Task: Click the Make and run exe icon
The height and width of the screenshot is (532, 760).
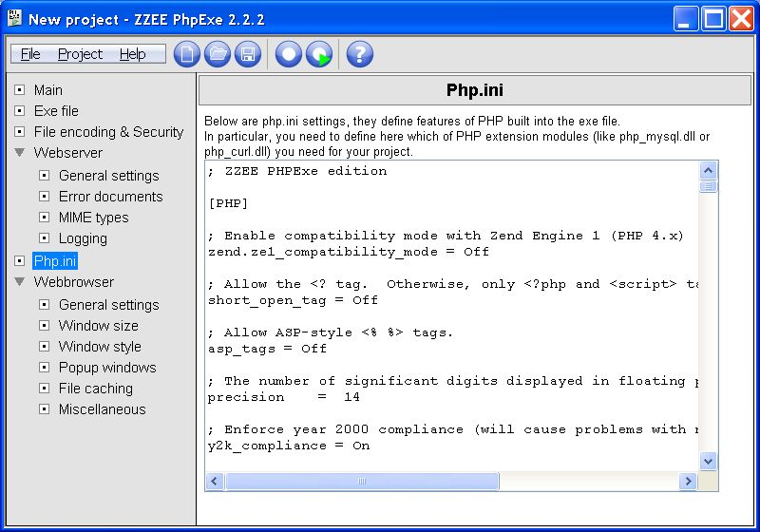Action: pyautogui.click(x=319, y=54)
